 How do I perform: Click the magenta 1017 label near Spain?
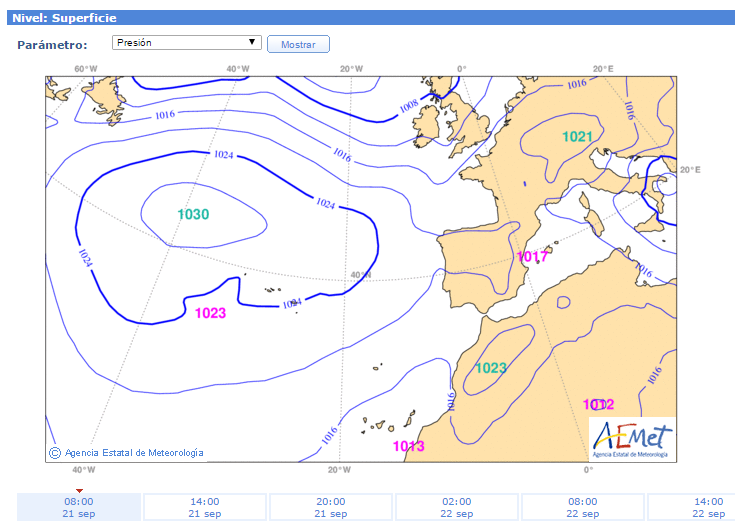point(532,257)
